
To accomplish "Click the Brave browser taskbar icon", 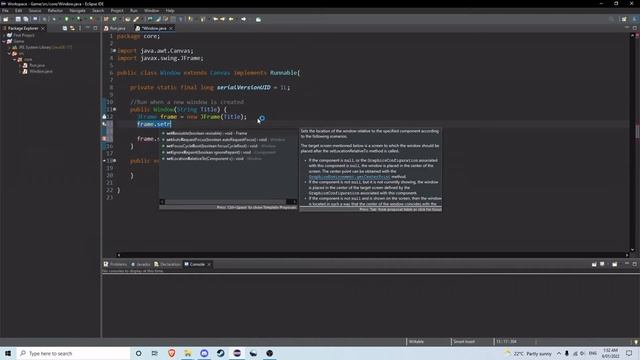I will (171, 353).
